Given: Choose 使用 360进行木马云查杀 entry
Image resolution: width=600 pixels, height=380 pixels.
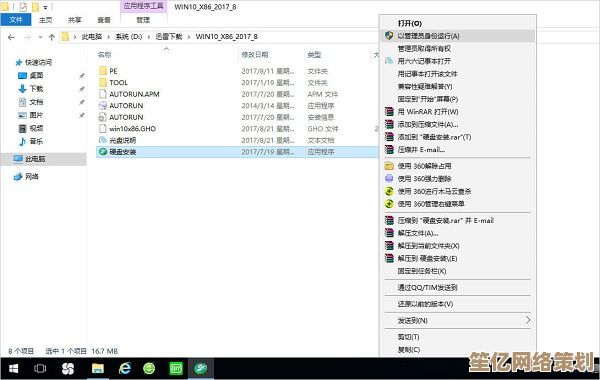Looking at the screenshot, I should tap(434, 191).
